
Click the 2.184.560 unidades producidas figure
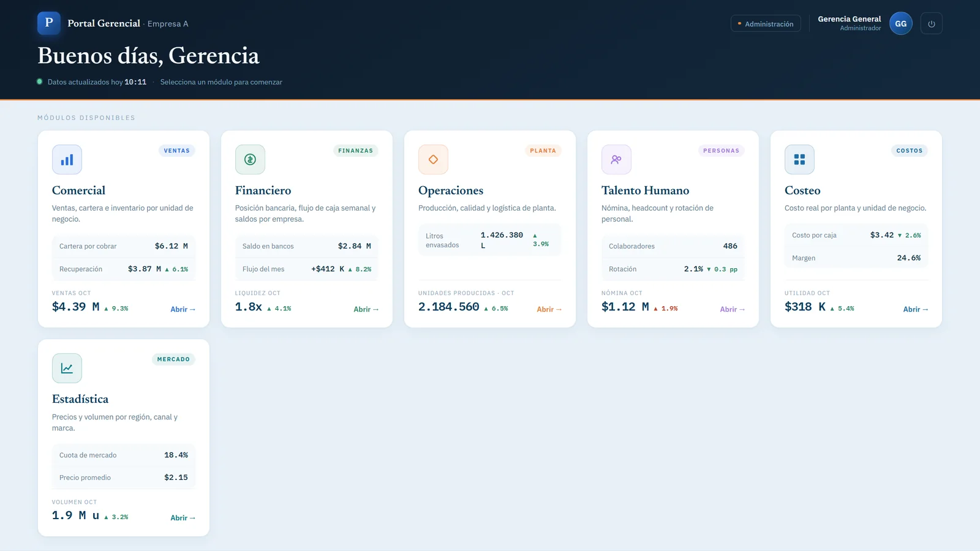[449, 307]
